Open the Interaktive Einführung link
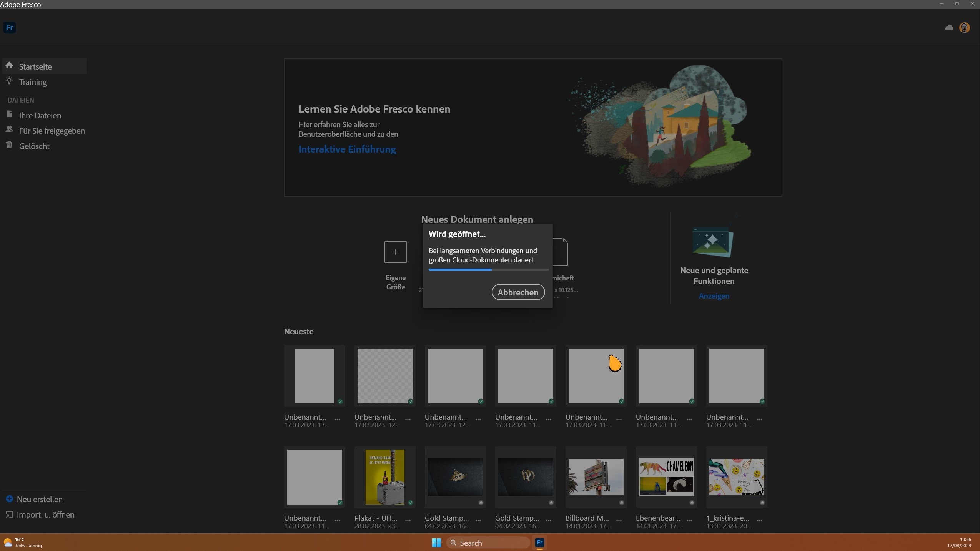The width and height of the screenshot is (980, 551). (347, 149)
